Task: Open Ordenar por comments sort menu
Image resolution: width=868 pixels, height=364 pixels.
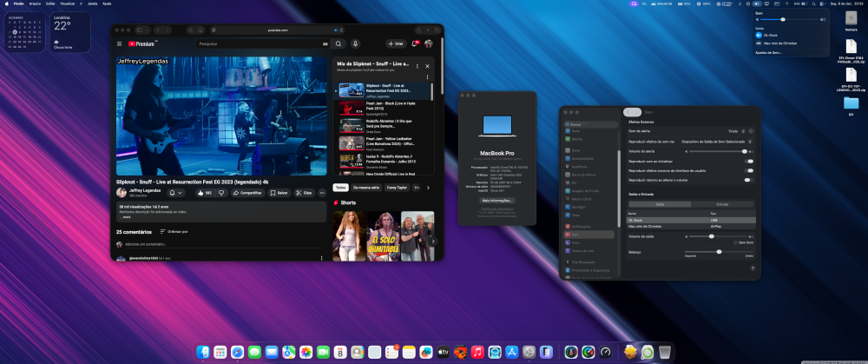Action: tap(174, 232)
